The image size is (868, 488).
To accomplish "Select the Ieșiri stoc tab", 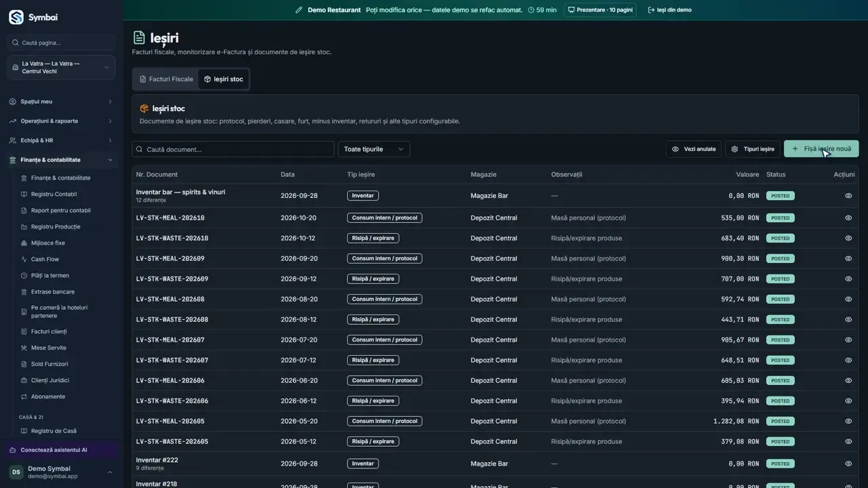I will tap(224, 79).
